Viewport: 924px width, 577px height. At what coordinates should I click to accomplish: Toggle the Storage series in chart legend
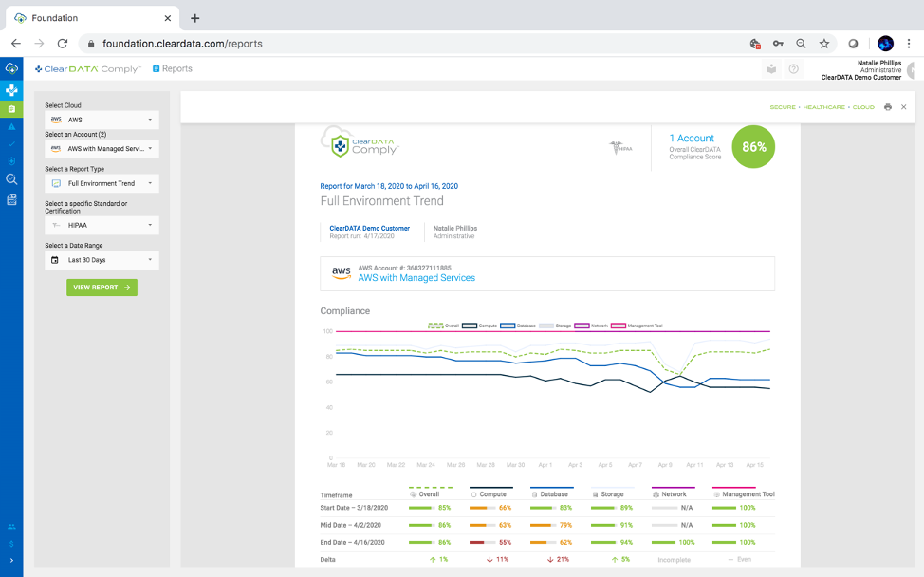pyautogui.click(x=555, y=326)
